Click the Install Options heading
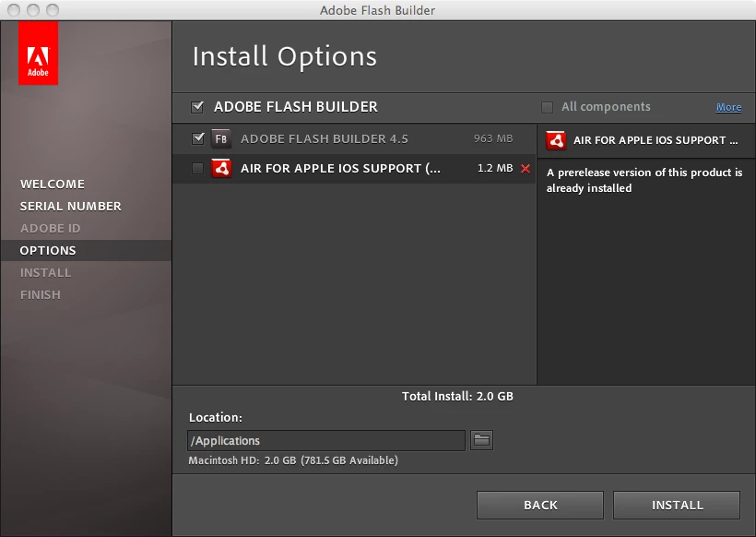756x537 pixels. 285,56
